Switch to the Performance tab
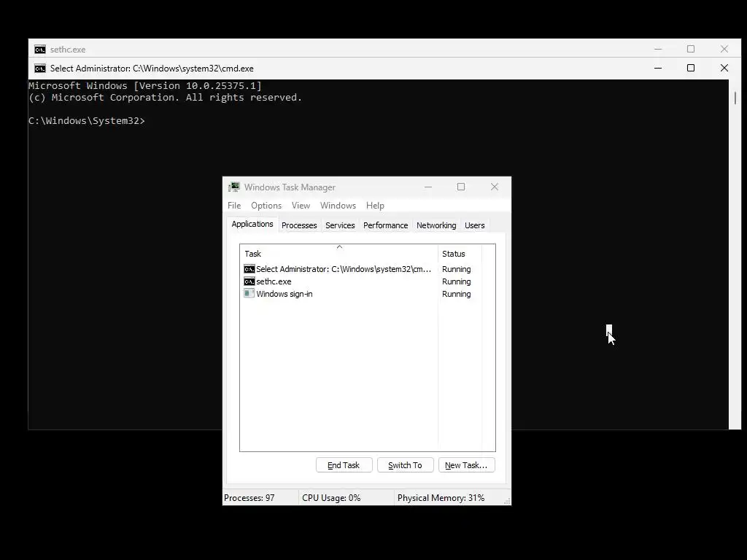This screenshot has height=560, width=747. click(385, 225)
